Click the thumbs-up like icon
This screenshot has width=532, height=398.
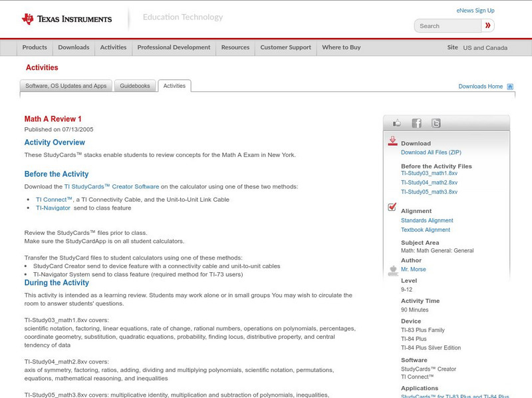tap(396, 123)
